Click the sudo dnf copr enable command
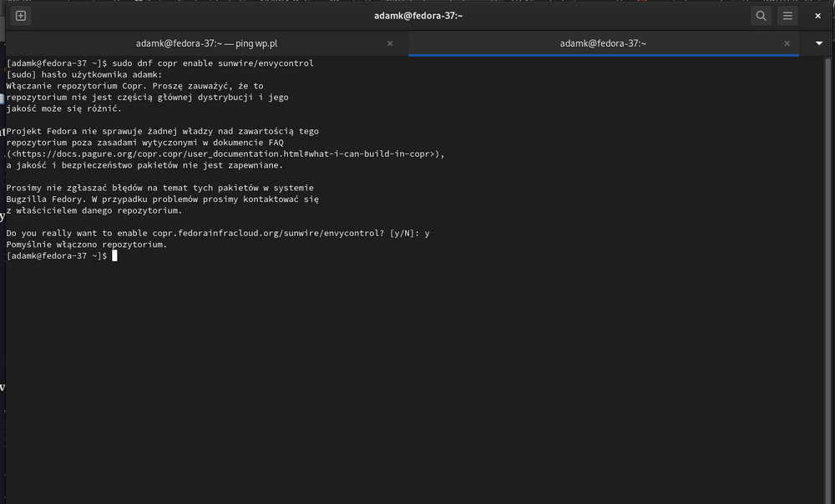This screenshot has height=504, width=835. [213, 63]
